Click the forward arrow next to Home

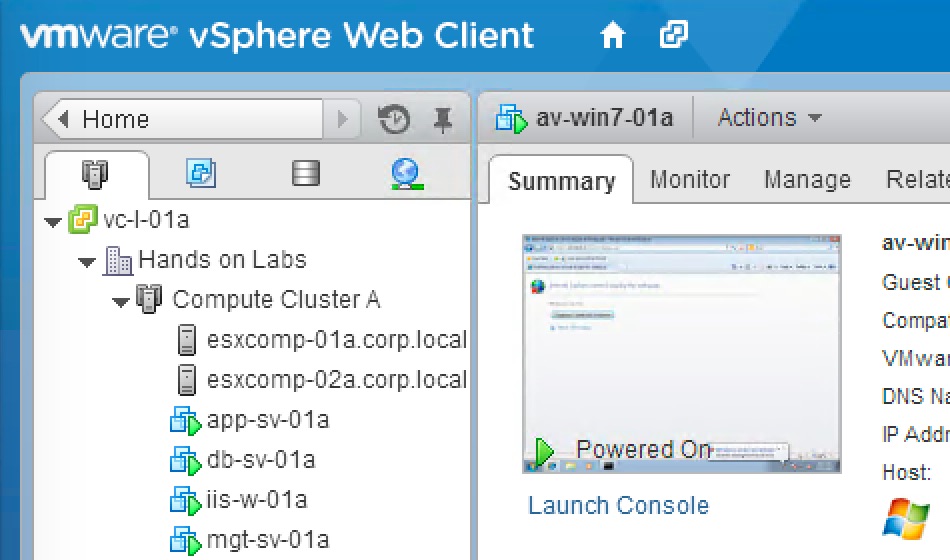click(342, 119)
